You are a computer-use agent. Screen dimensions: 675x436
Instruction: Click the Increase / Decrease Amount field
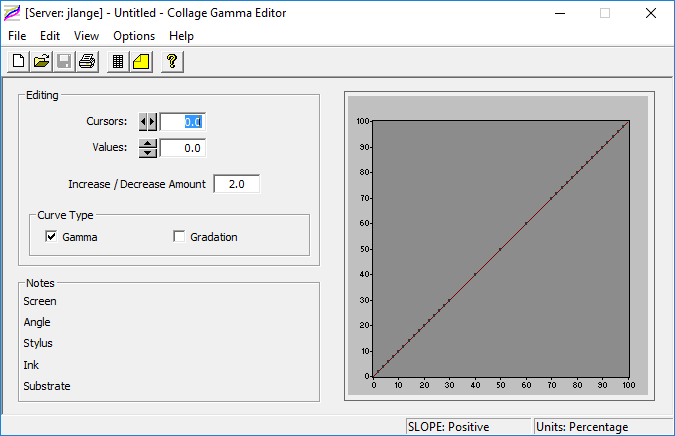pyautogui.click(x=236, y=184)
